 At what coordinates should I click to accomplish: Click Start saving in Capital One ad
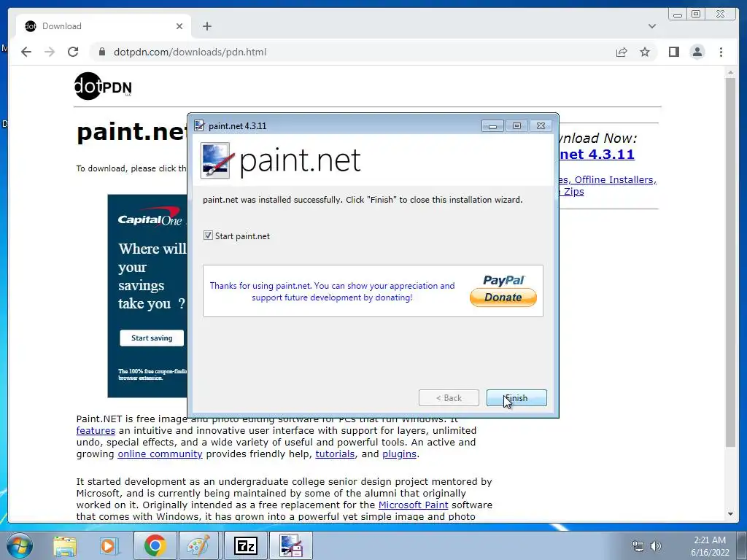pos(152,338)
